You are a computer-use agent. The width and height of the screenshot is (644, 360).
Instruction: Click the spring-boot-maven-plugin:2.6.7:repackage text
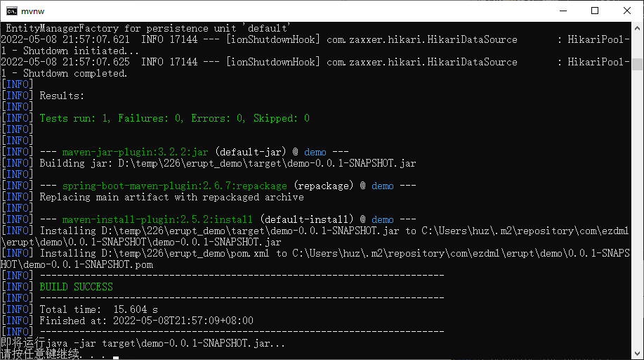[175, 186]
